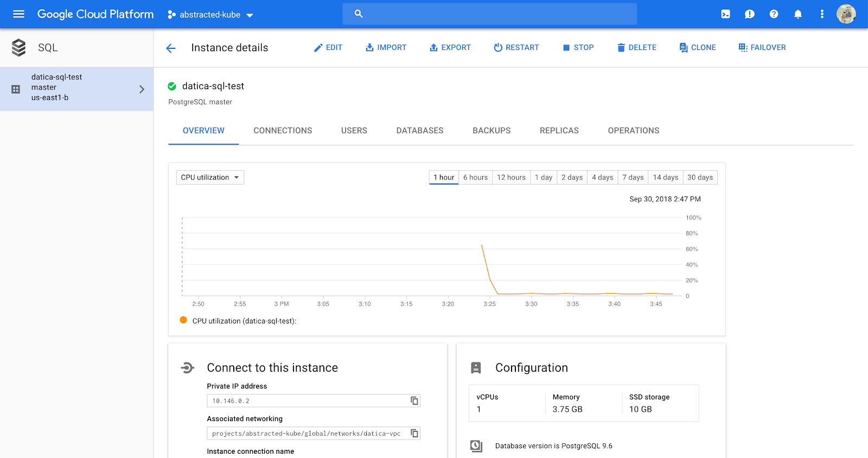868x458 pixels.
Task: Click the green status check icon
Action: [x=172, y=86]
